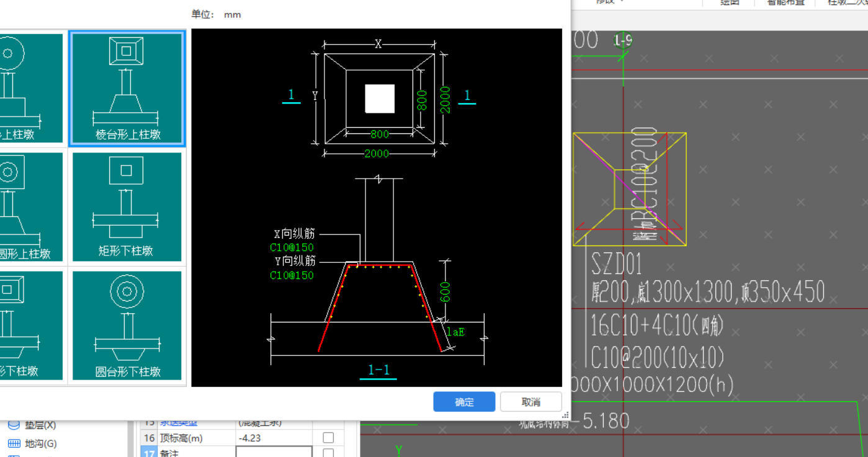Tick the checkbox in the 顶标高(m) row
The width and height of the screenshot is (868, 457).
click(x=328, y=438)
